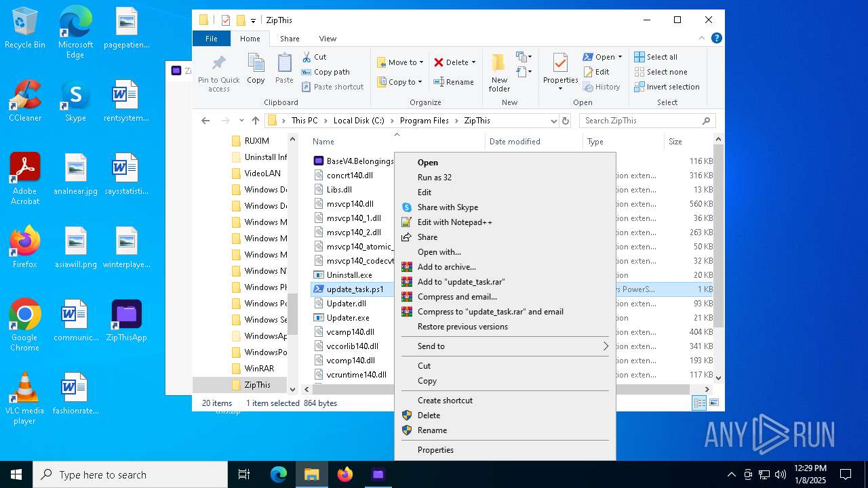Open VLC media player desktop icon
This screenshot has height=488, width=868.
pos(24,399)
